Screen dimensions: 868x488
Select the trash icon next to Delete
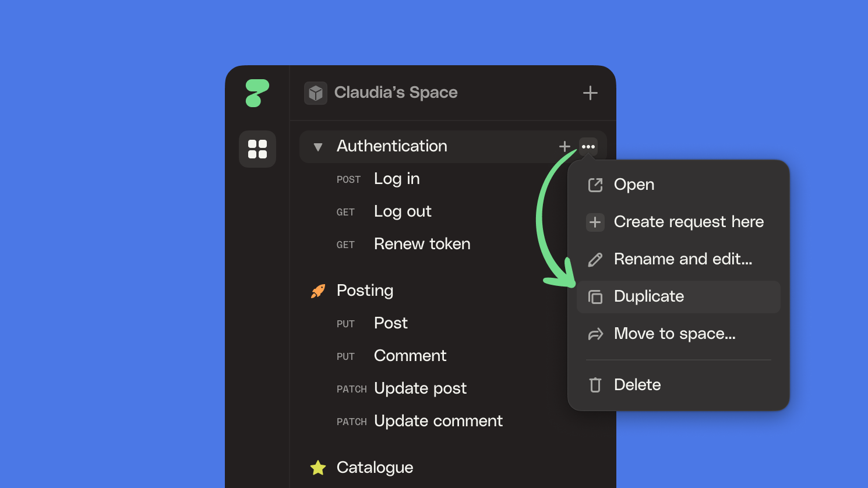click(595, 384)
